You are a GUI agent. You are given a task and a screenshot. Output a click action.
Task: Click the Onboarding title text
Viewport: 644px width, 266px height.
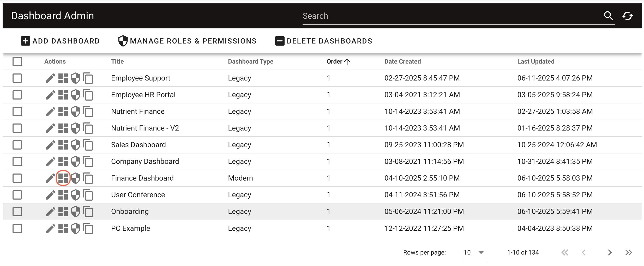[x=130, y=212]
